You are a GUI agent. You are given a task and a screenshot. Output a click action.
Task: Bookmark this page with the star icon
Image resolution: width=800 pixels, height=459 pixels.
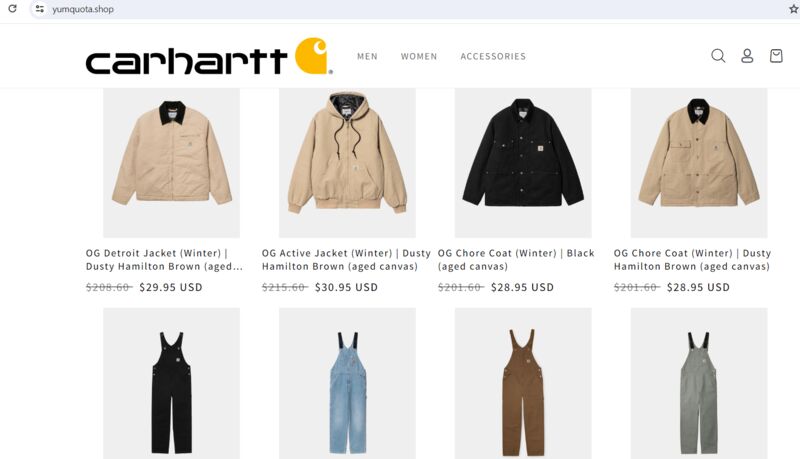point(794,9)
